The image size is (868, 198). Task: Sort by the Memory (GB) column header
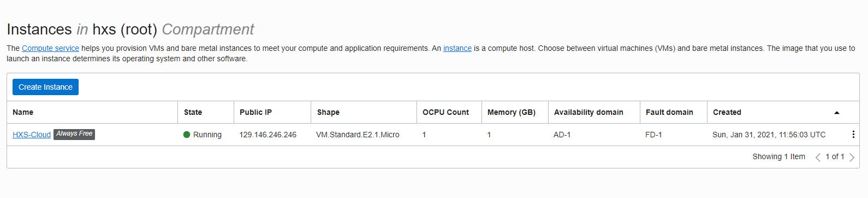pos(512,112)
